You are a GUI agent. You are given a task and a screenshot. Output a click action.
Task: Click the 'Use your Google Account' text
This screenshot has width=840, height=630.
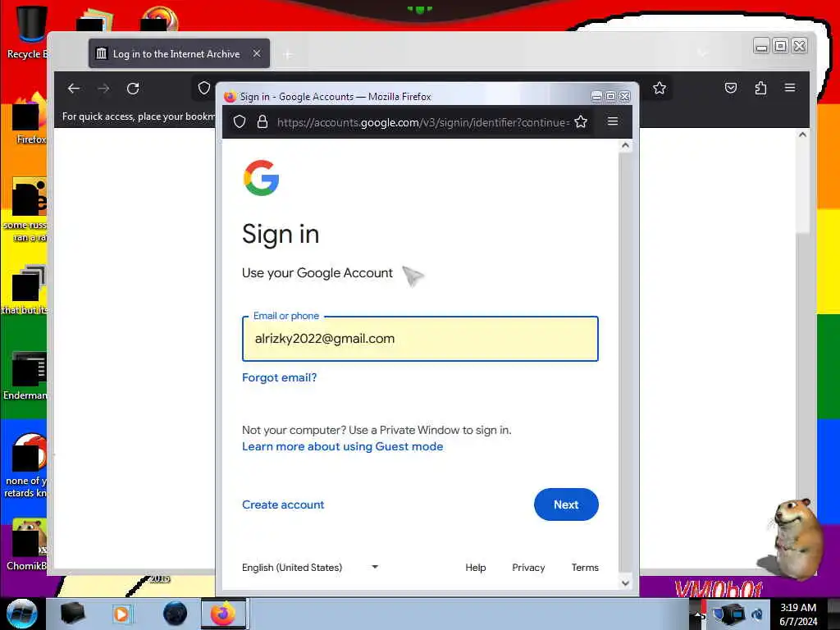pyautogui.click(x=317, y=272)
